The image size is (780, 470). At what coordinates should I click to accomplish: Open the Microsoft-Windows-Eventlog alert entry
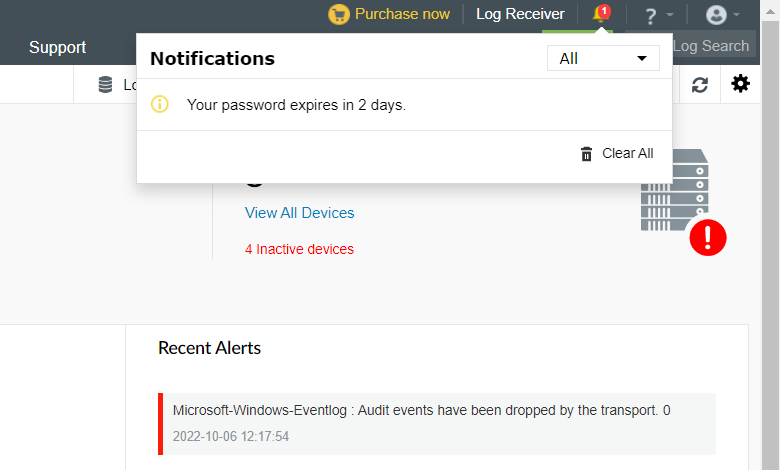421,410
